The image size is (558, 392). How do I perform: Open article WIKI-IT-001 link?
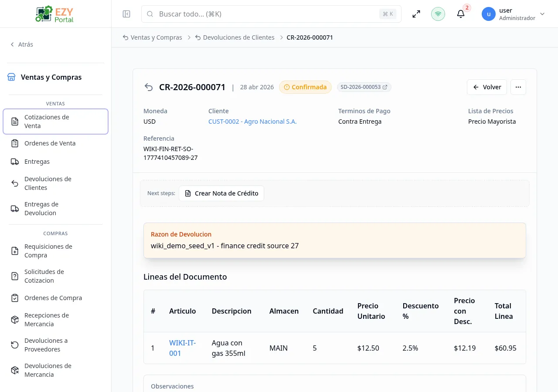[x=183, y=348]
